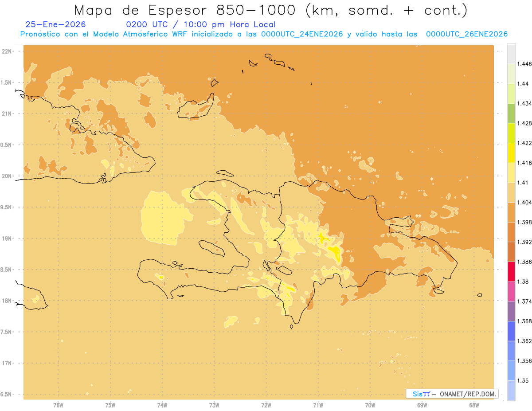Click the '0200 UTC / 10:00 pm Hora Local' text

(x=201, y=24)
